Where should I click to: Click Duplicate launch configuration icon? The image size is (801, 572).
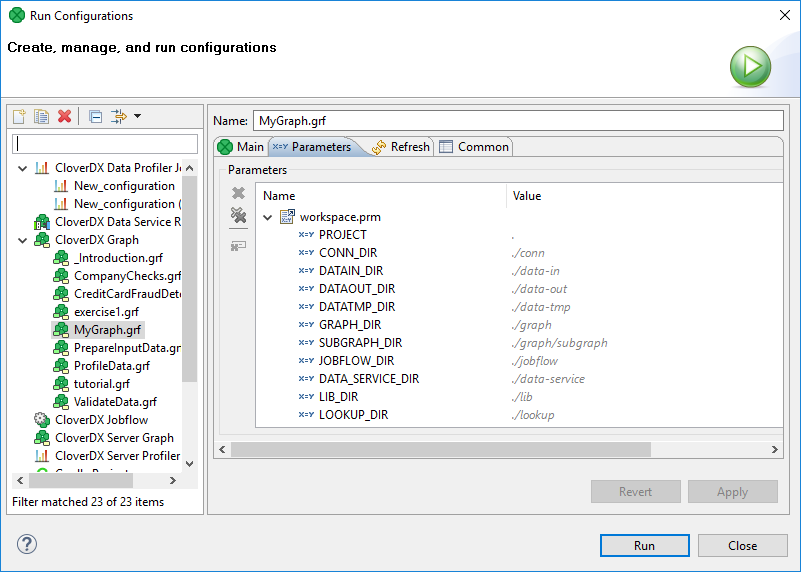click(41, 116)
